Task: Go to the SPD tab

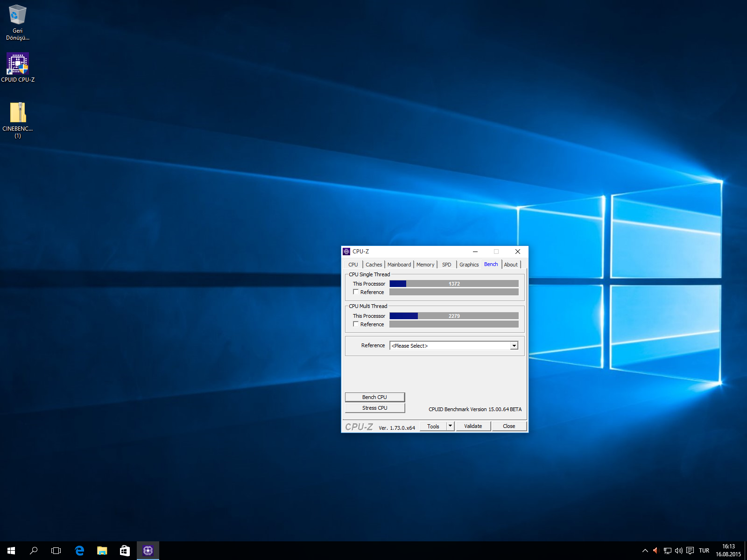Action: pos(447,265)
